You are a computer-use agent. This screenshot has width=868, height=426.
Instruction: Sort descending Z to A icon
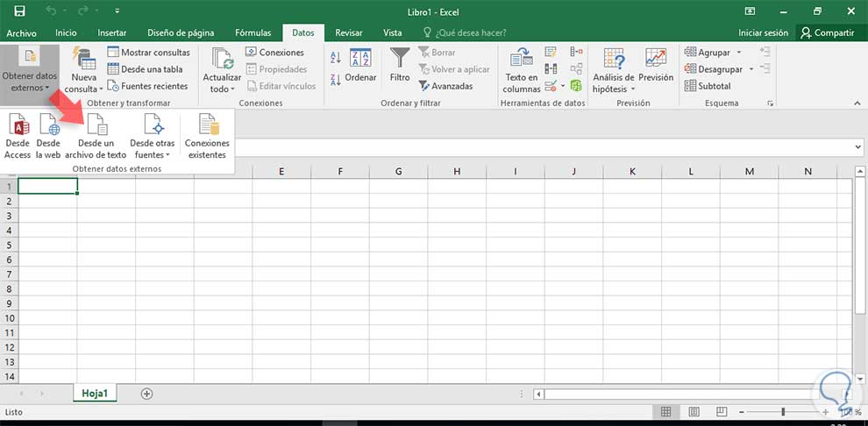pyautogui.click(x=336, y=80)
